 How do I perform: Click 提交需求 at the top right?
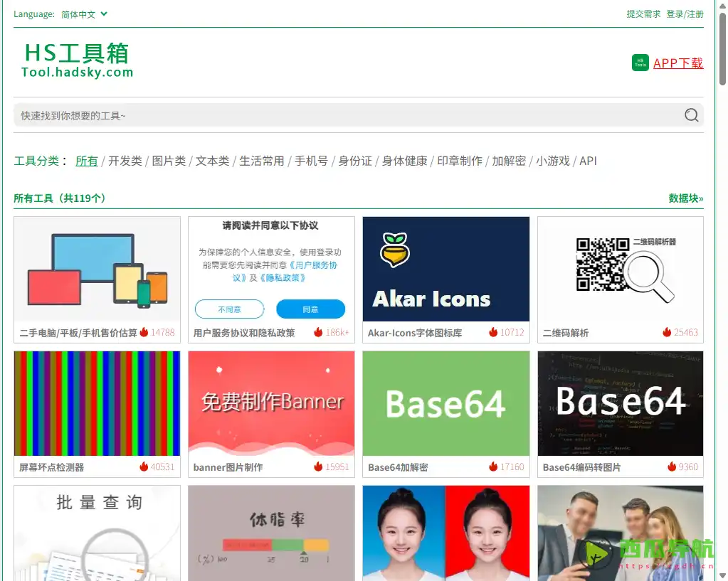point(645,14)
